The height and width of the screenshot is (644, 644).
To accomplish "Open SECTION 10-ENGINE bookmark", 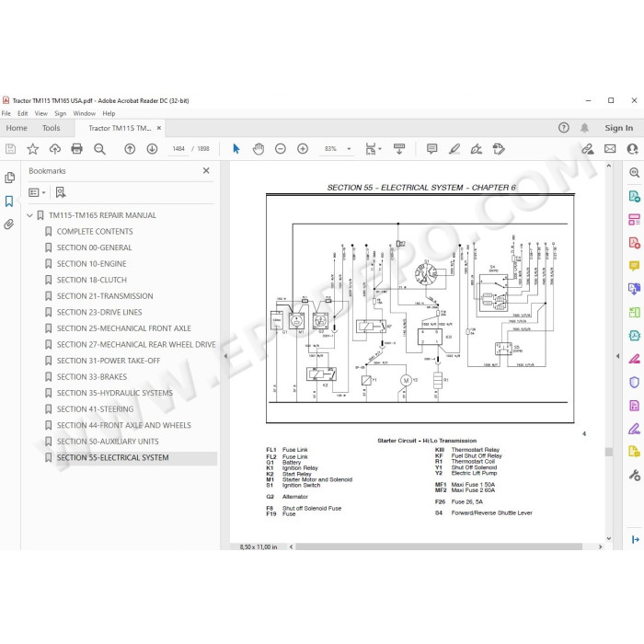I will click(x=92, y=264).
